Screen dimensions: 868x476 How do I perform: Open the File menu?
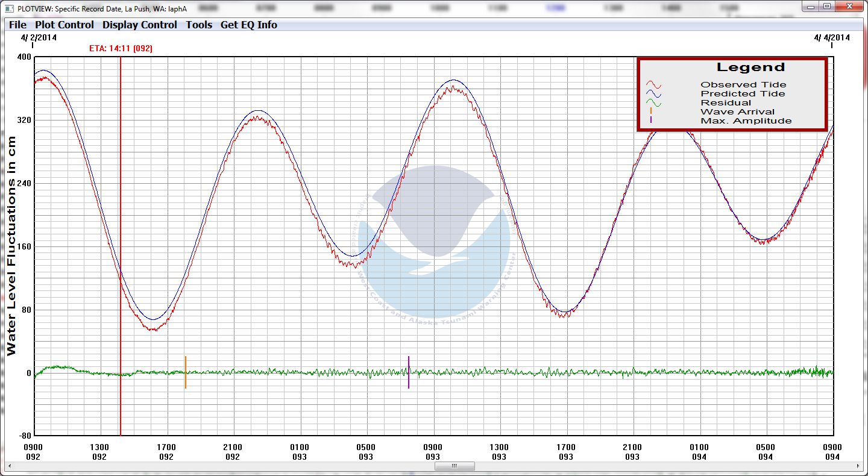tap(17, 25)
